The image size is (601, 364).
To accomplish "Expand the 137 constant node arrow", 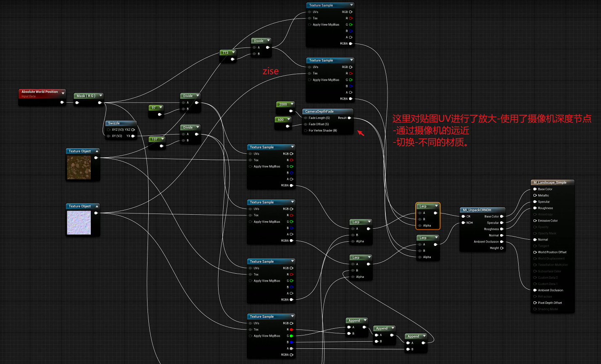I will 162,139.
